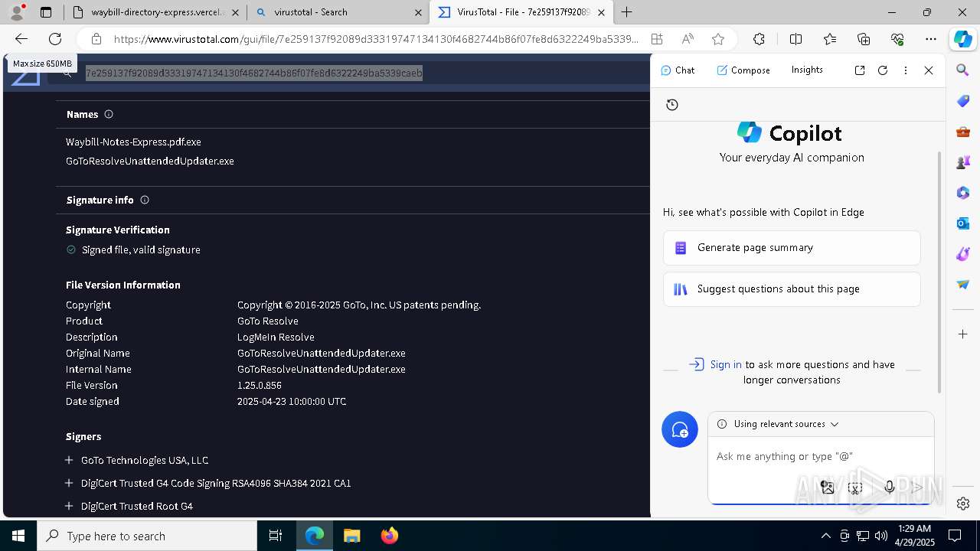The height and width of the screenshot is (551, 980).
Task: Show Signature info tooltip icon
Action: pyautogui.click(x=145, y=200)
